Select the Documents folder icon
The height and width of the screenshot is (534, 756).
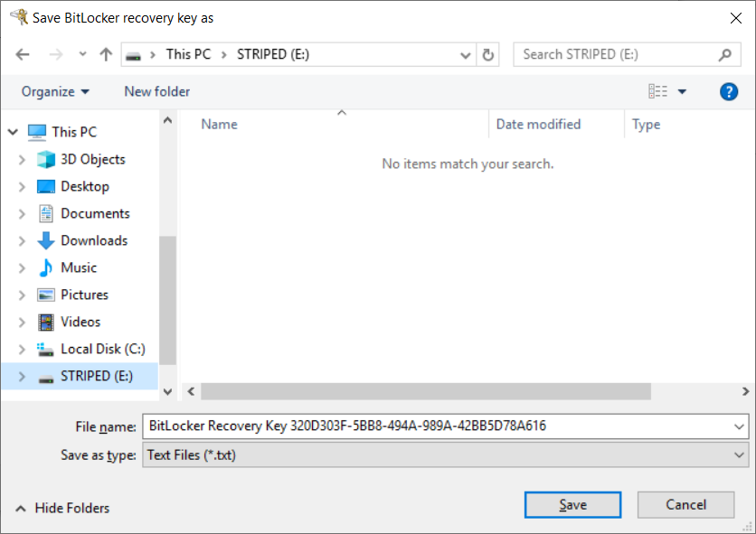pyautogui.click(x=46, y=213)
